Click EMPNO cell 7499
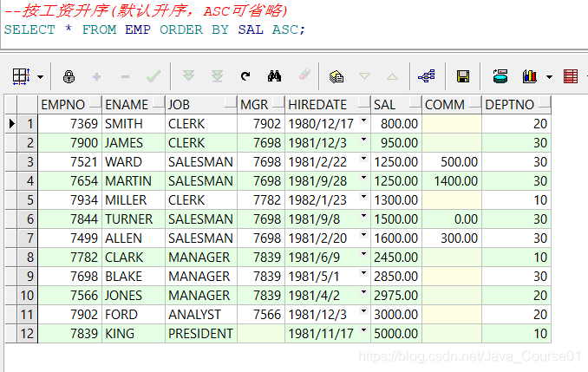Viewport: 588px width, 372px height. [69, 238]
